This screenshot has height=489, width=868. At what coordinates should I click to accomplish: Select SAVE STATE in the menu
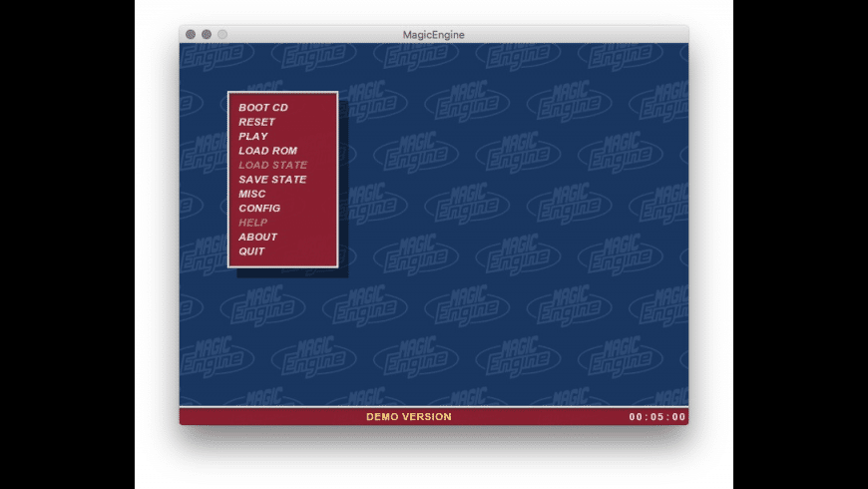point(272,180)
